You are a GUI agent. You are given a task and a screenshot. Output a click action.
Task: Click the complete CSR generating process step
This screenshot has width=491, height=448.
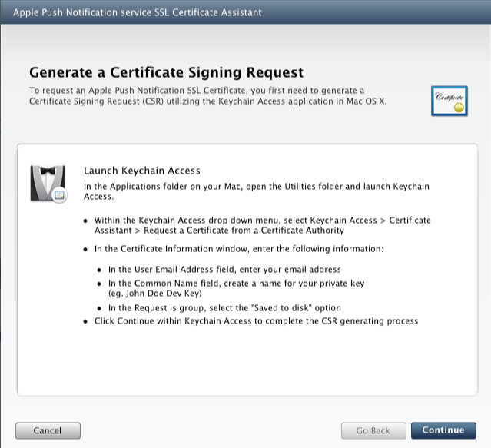256,320
